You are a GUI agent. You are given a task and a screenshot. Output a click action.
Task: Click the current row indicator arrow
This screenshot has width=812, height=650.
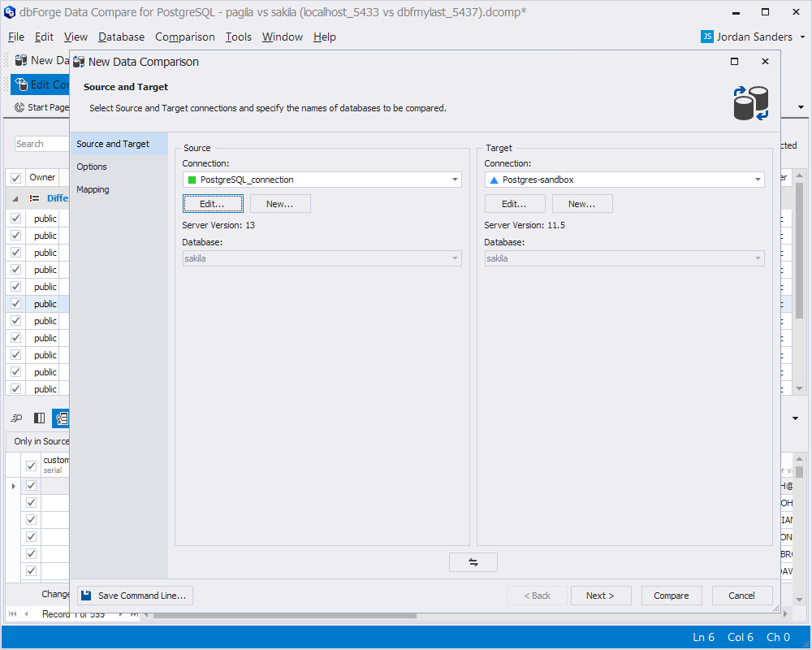(14, 486)
